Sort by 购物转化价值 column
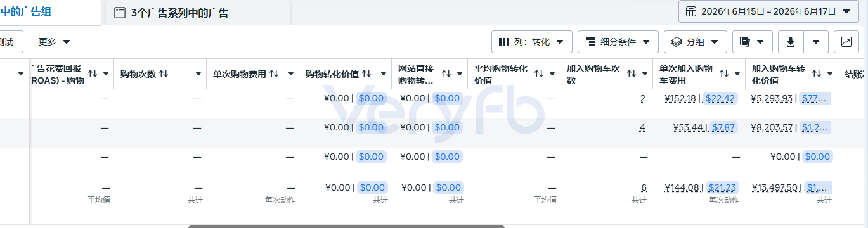The width and height of the screenshot is (868, 228). pos(366,74)
